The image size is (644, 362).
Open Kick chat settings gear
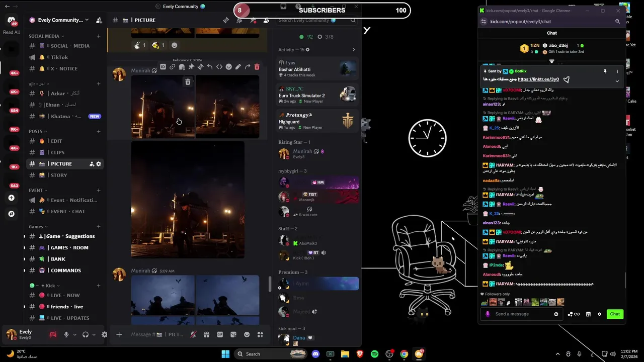click(x=599, y=314)
